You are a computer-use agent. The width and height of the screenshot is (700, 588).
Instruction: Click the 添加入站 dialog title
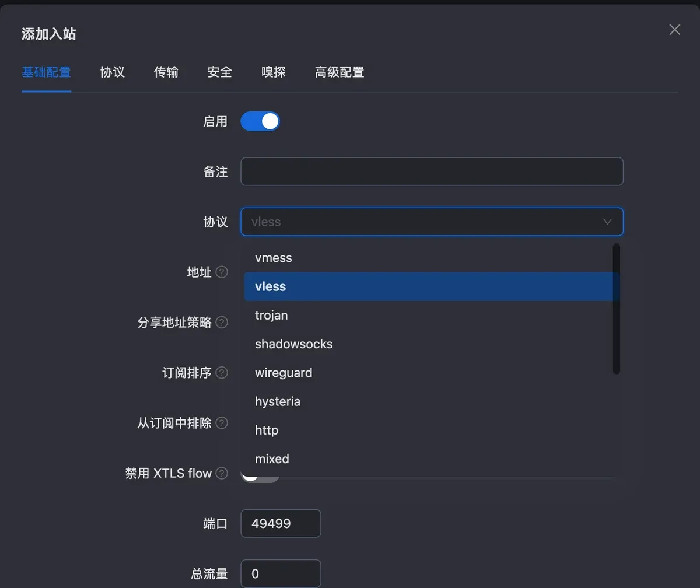(49, 34)
